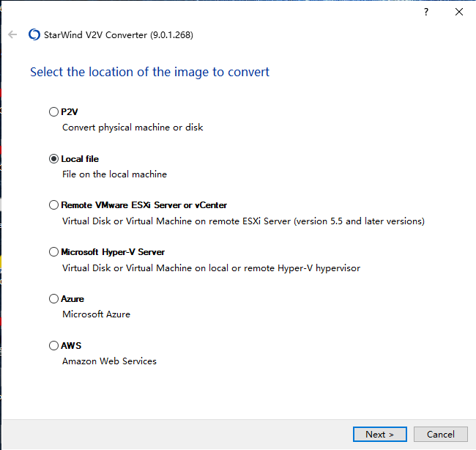476x450 pixels.
Task: Click the 'File on the local machine' text
Action: point(114,174)
